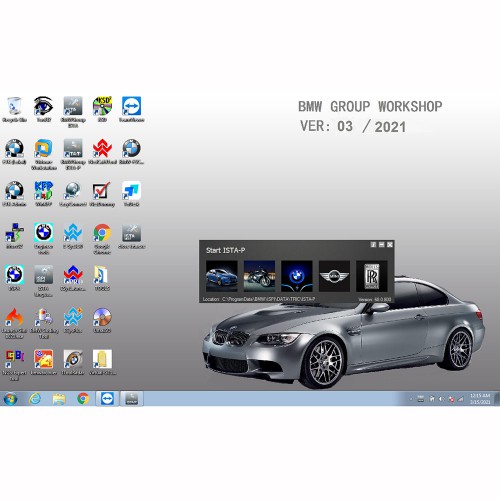This screenshot has height=500, width=500.
Task: Open the Recycle Bin desktop icon
Action: coord(14,109)
